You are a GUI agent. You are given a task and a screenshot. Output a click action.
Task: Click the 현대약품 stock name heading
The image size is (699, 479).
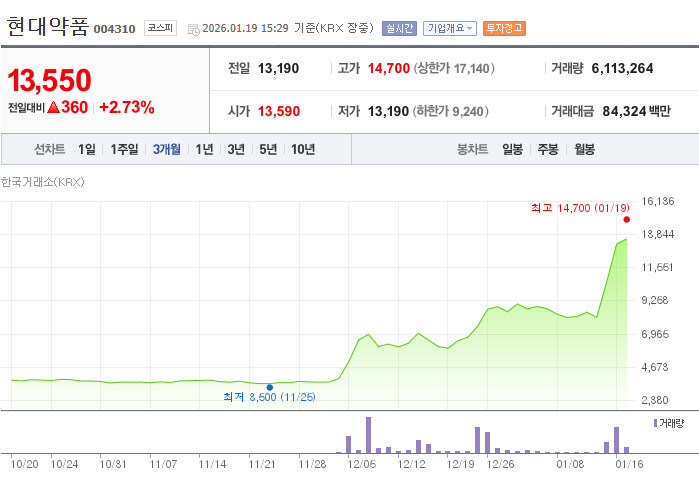[48, 26]
